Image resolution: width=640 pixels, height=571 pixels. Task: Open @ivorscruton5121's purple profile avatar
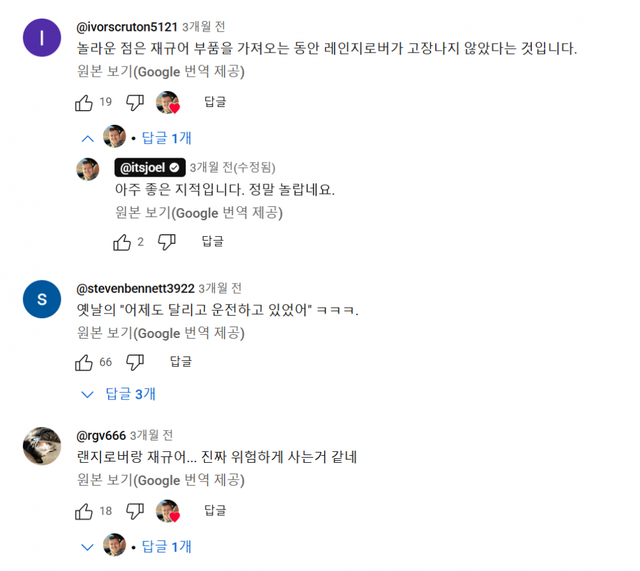(42, 38)
